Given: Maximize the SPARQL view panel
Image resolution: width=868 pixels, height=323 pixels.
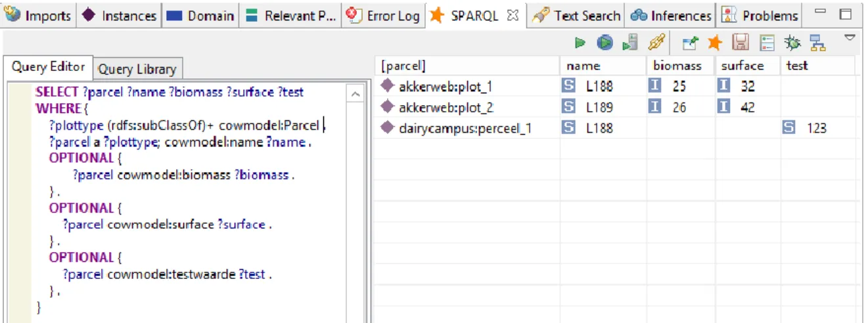Looking at the screenshot, I should [x=846, y=14].
